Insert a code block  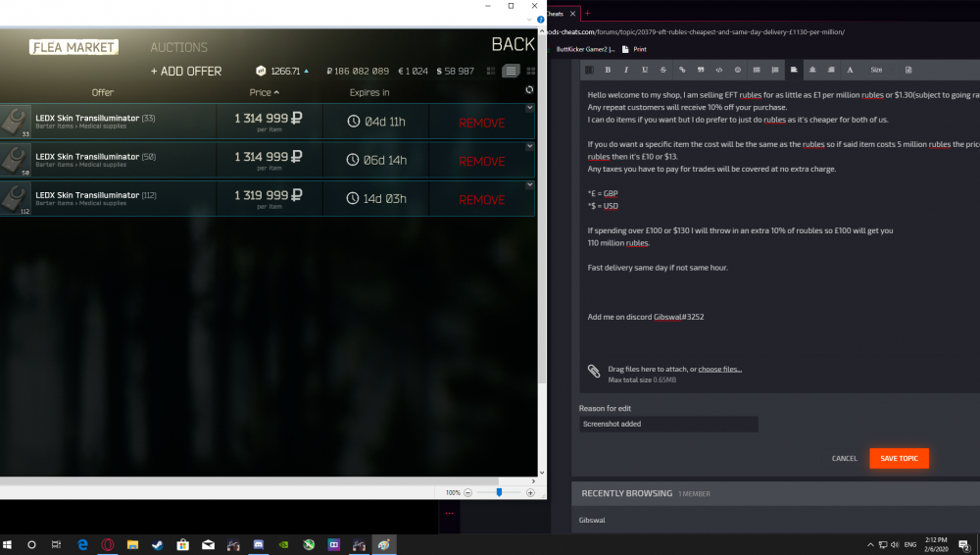click(719, 70)
